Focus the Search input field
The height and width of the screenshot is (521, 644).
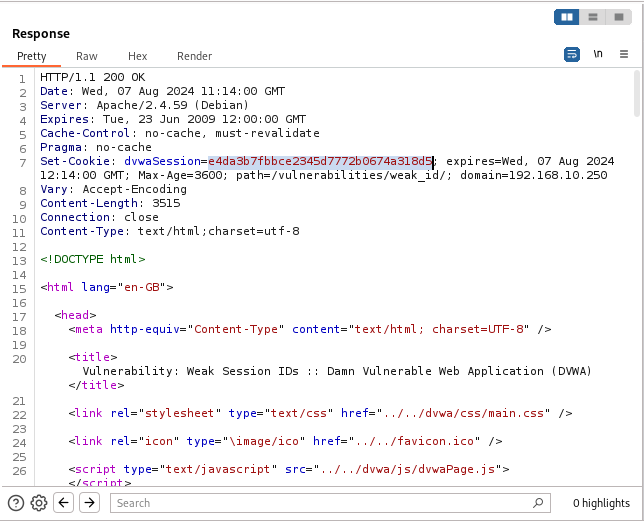(x=330, y=503)
